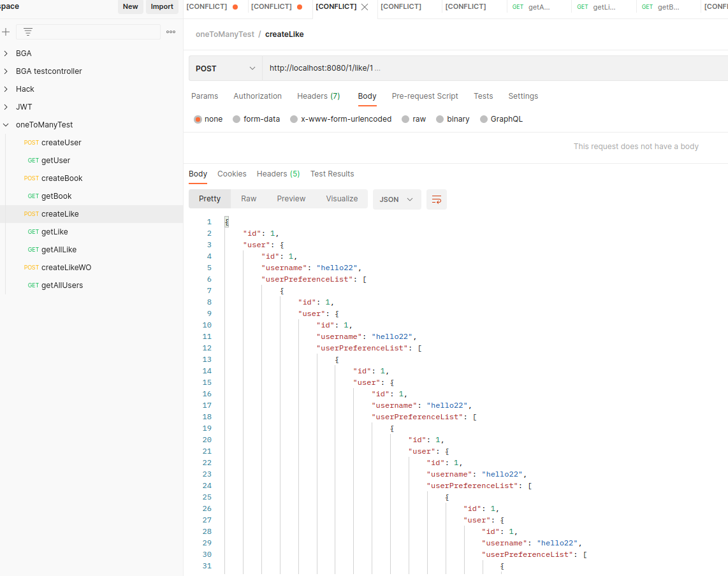Open the Params request tab
728x576 pixels.
point(204,96)
